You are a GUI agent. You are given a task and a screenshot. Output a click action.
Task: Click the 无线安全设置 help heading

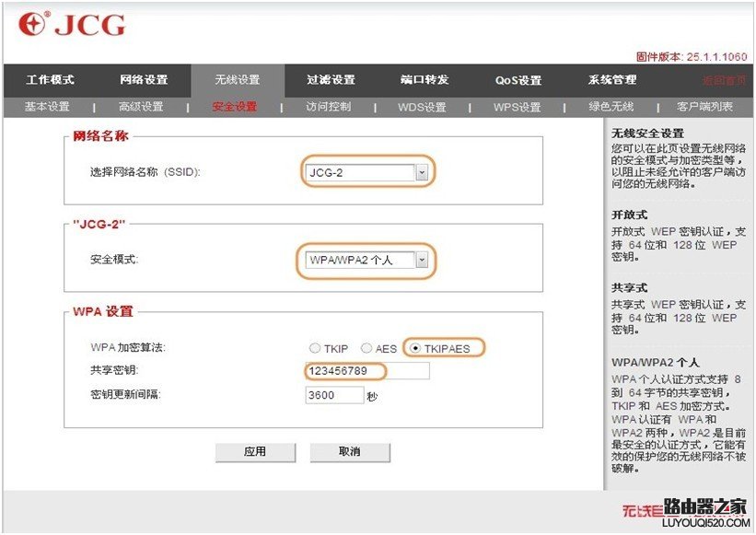pos(647,134)
